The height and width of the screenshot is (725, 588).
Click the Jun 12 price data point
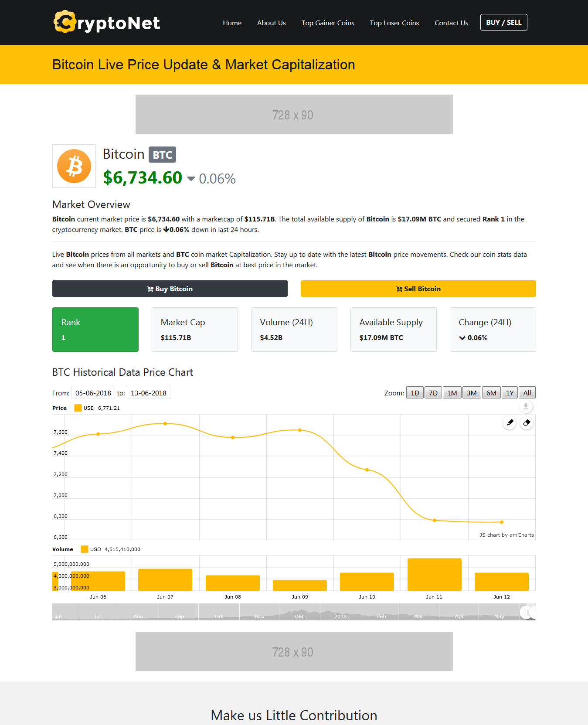click(x=502, y=522)
